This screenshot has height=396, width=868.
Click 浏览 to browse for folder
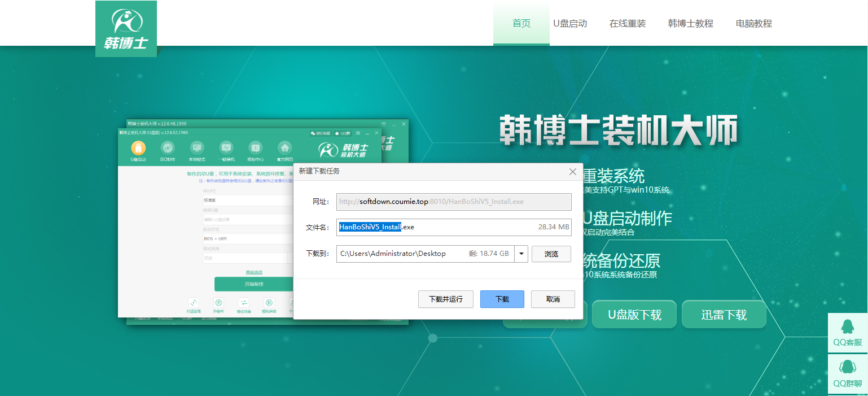pos(551,254)
